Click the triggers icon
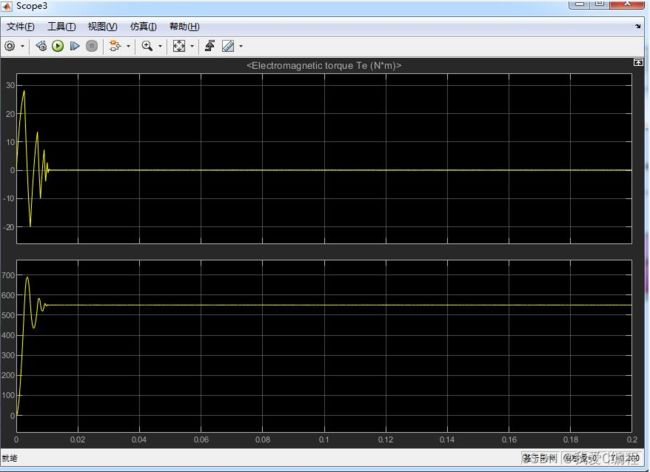 pyautogui.click(x=210, y=46)
